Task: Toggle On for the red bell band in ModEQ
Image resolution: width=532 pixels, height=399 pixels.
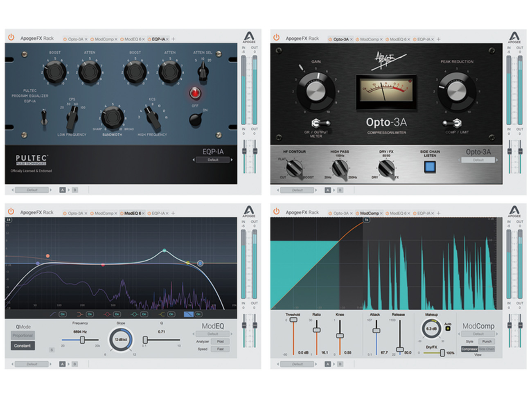Action: 117,314
